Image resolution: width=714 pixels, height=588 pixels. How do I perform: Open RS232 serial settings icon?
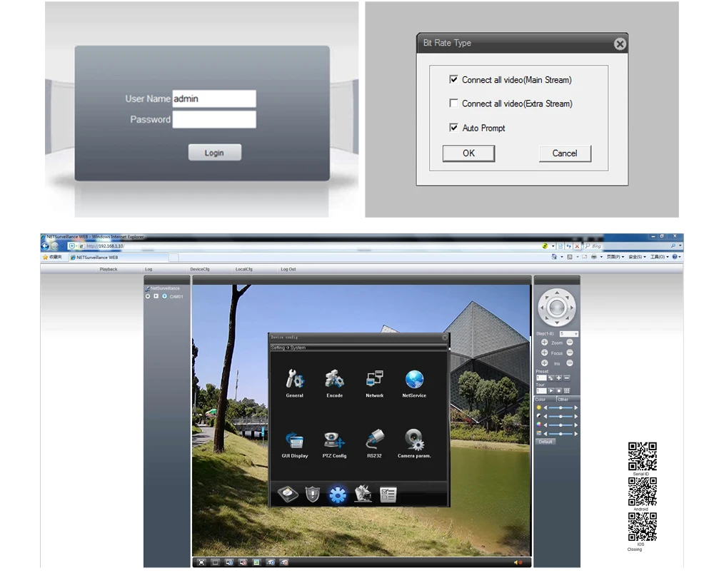374,443
